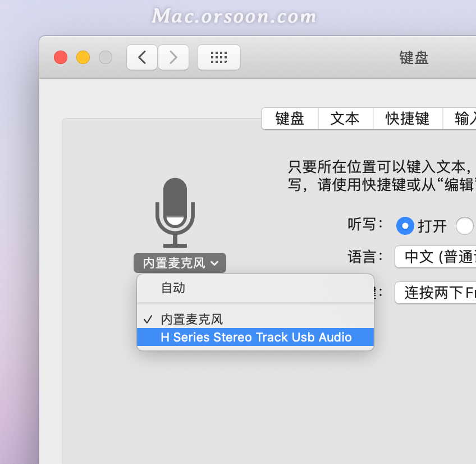Select H Series Stereo Track Usb Audio

click(255, 337)
